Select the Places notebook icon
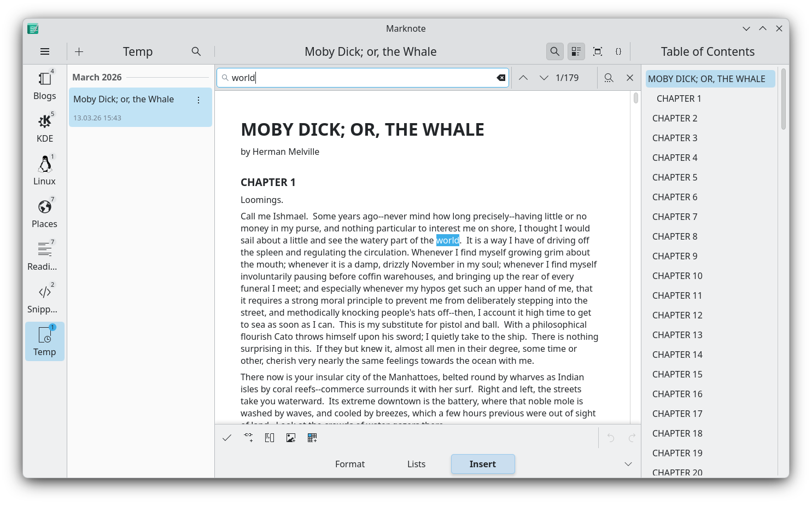Image resolution: width=812 pixels, height=505 pixels. [44, 212]
